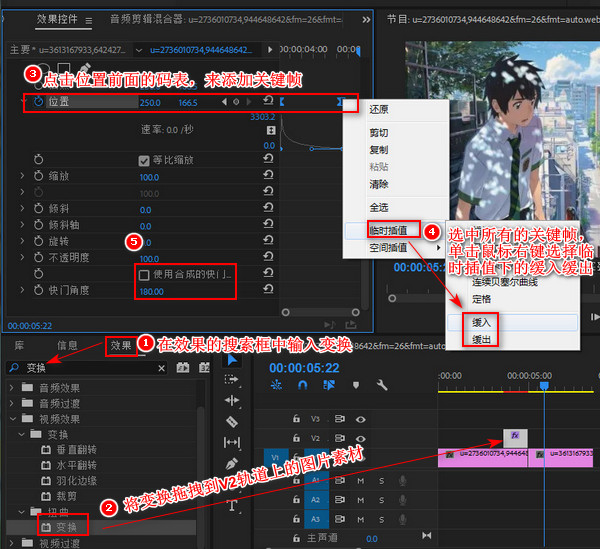The image size is (600, 549).
Task: Reset the 位置 parameter
Action: coord(268,101)
